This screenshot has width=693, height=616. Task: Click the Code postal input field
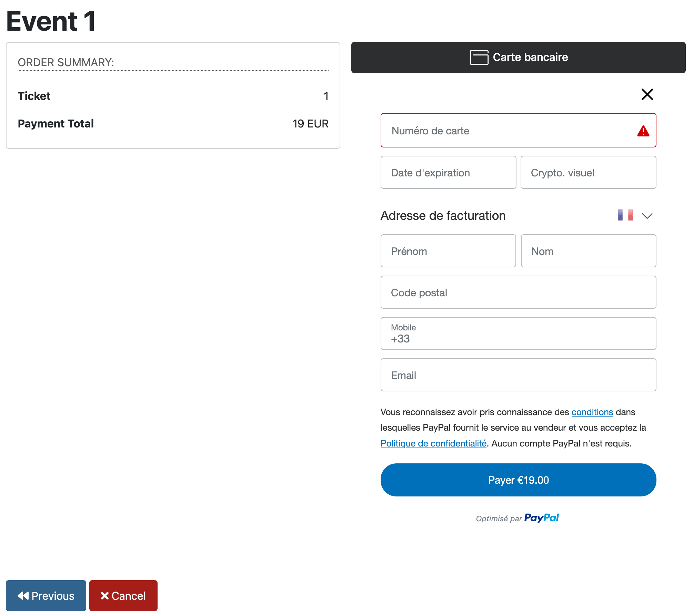point(518,292)
